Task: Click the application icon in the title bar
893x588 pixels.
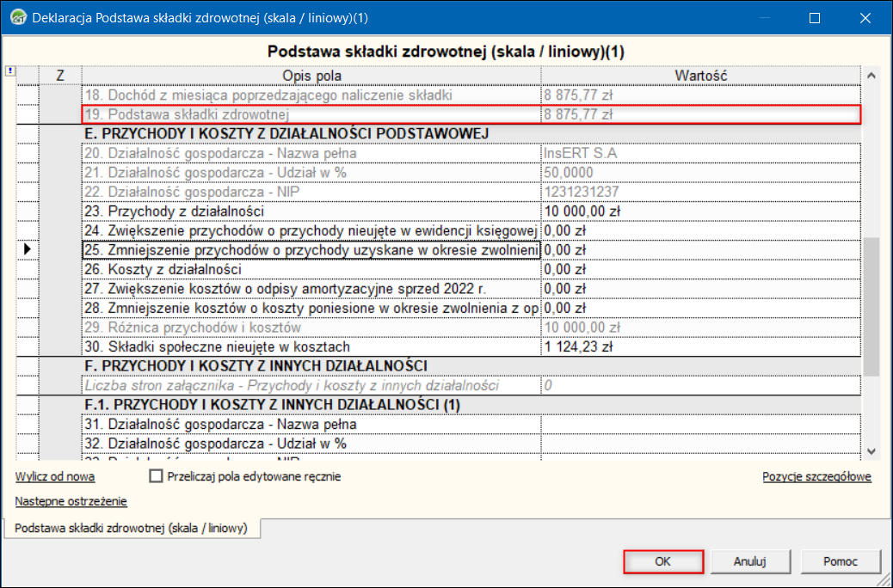Action: [x=19, y=18]
